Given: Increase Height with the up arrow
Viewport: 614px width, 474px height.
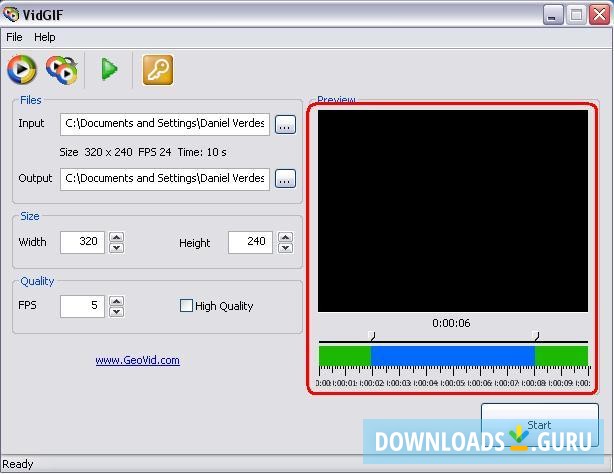Looking at the screenshot, I should 285,237.
